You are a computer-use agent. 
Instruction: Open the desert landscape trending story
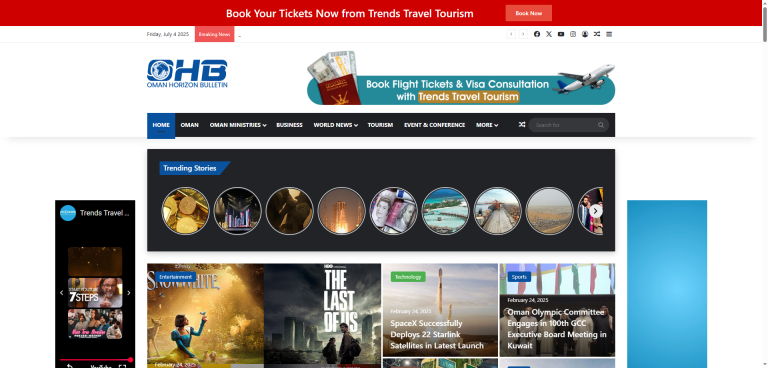click(549, 211)
